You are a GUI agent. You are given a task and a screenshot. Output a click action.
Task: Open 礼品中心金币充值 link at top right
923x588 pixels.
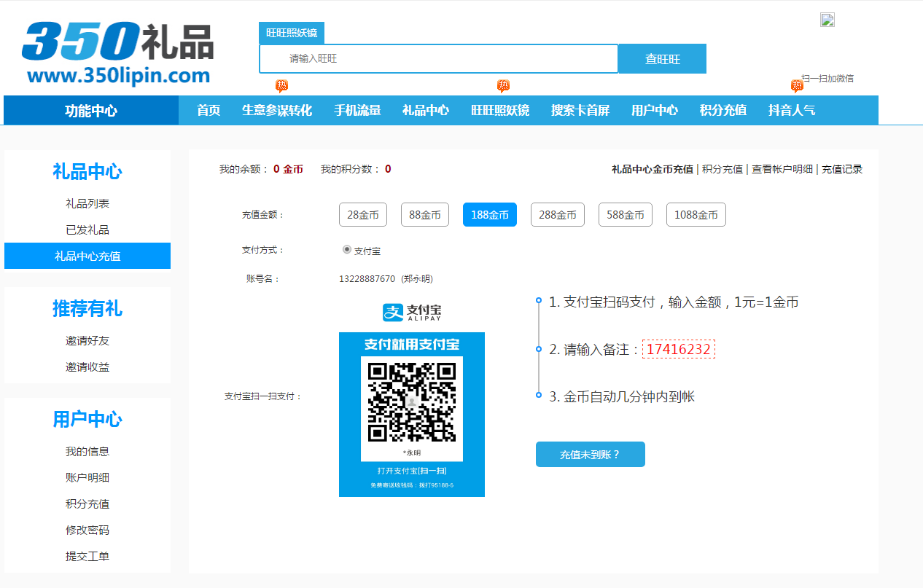pos(653,169)
